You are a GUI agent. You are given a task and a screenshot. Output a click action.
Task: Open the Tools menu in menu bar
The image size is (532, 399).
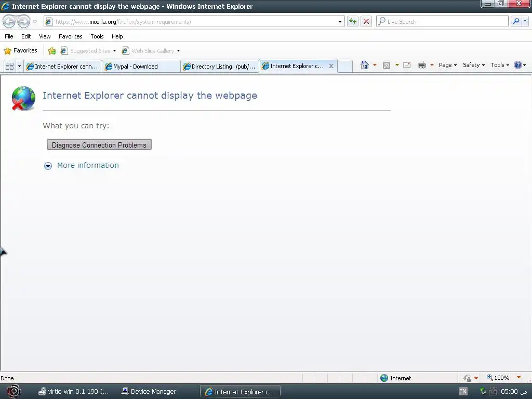click(x=97, y=36)
